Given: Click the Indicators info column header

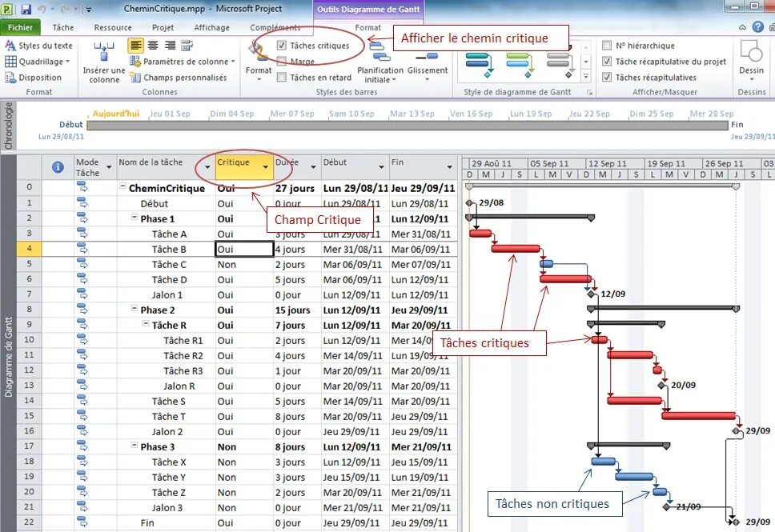Looking at the screenshot, I should pyautogui.click(x=58, y=167).
